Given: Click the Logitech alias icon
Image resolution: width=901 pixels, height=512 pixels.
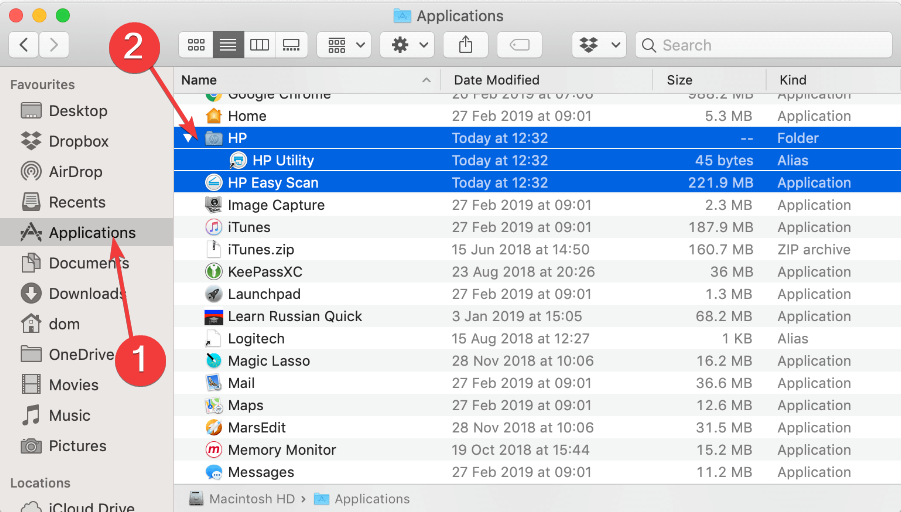Looking at the screenshot, I should pyautogui.click(x=213, y=339).
